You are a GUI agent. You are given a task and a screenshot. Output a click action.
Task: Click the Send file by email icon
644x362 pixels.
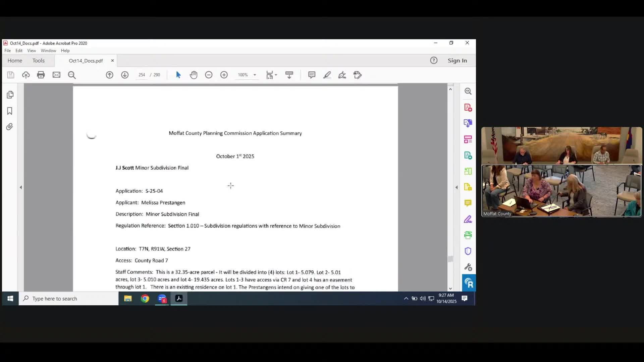[x=56, y=75]
